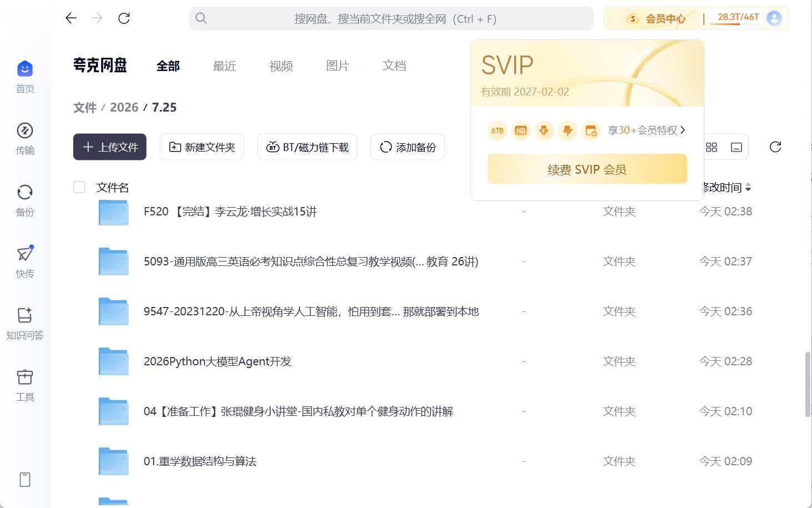Toggle the select-all checkbox beside 文件名

tap(79, 187)
